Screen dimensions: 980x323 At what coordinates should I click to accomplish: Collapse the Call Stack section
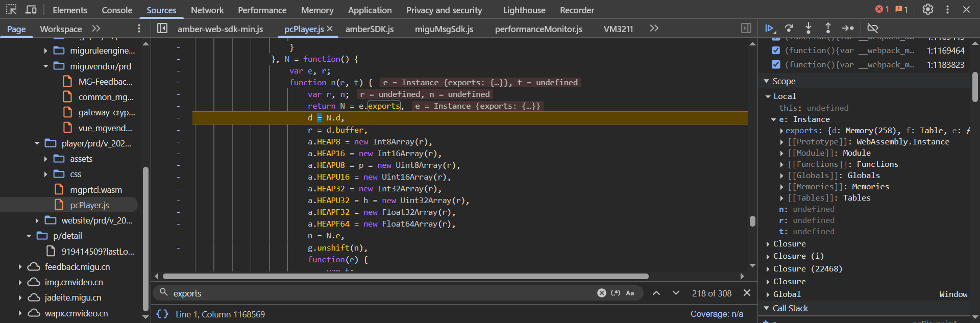(766, 308)
